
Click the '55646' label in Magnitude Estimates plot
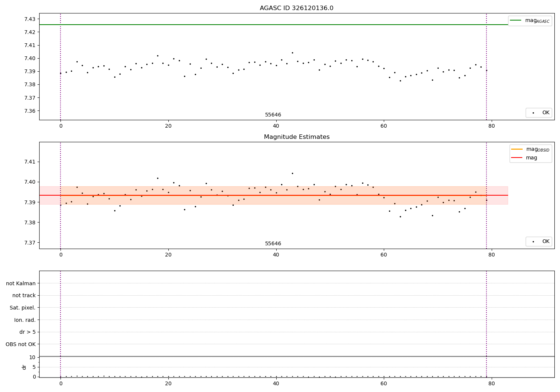tap(273, 243)
